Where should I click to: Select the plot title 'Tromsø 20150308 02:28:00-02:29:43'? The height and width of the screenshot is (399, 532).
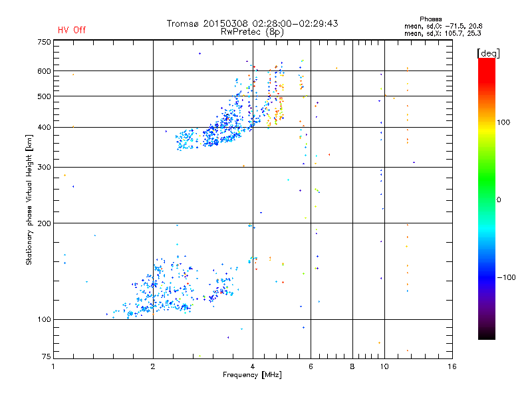(252, 23)
